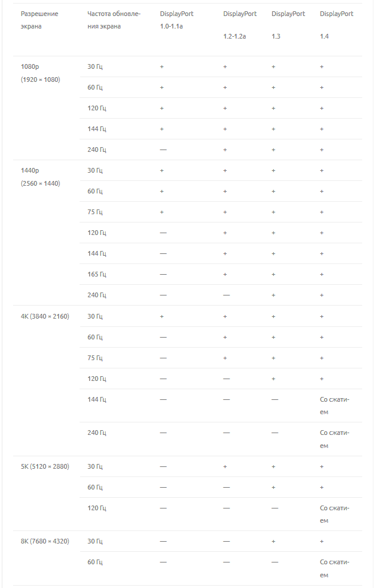
Task: Click the DisplayPort 1.4 column header
Action: [x=336, y=25]
